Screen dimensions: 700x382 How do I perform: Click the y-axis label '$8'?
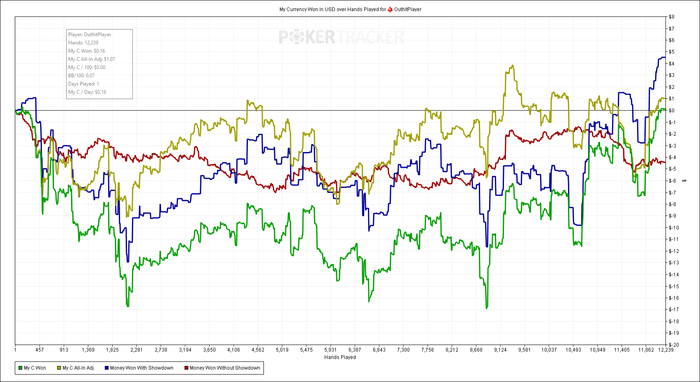point(671,17)
